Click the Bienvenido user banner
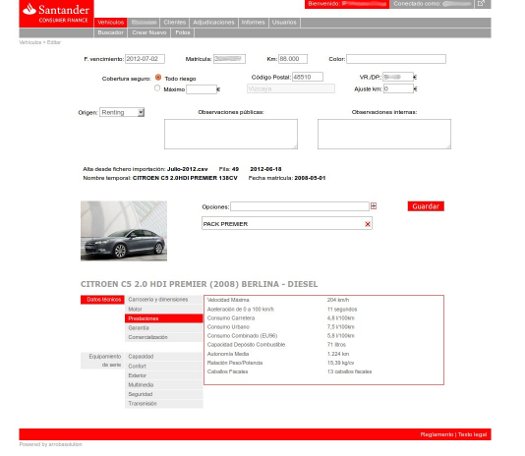Viewport: 525px width, 456px height. [x=347, y=4]
